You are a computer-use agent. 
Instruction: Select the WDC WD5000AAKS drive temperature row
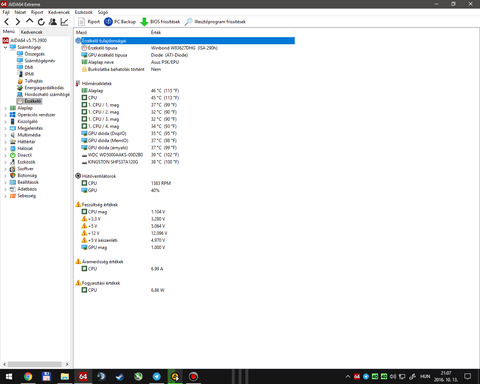click(185, 155)
